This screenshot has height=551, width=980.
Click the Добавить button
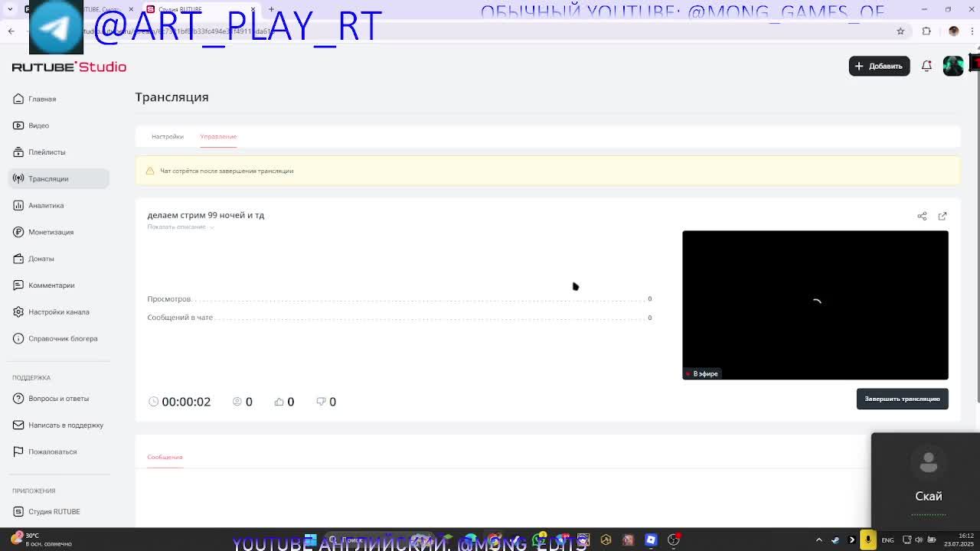click(879, 66)
